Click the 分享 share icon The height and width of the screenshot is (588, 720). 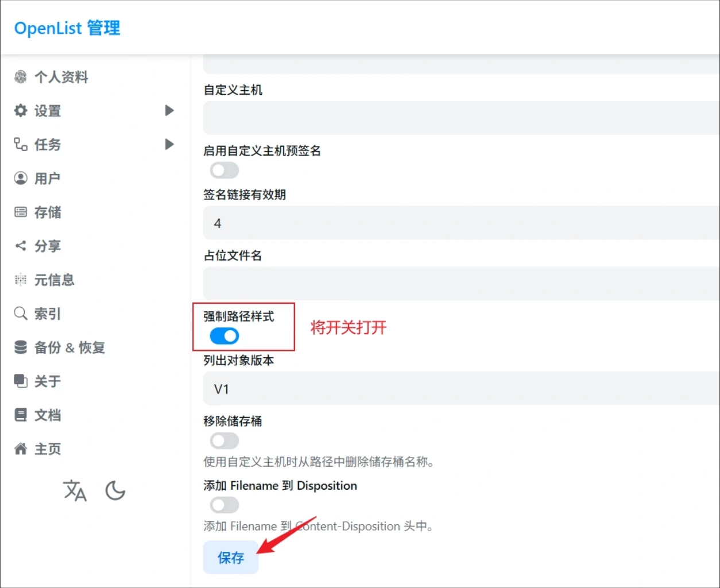[x=21, y=246]
